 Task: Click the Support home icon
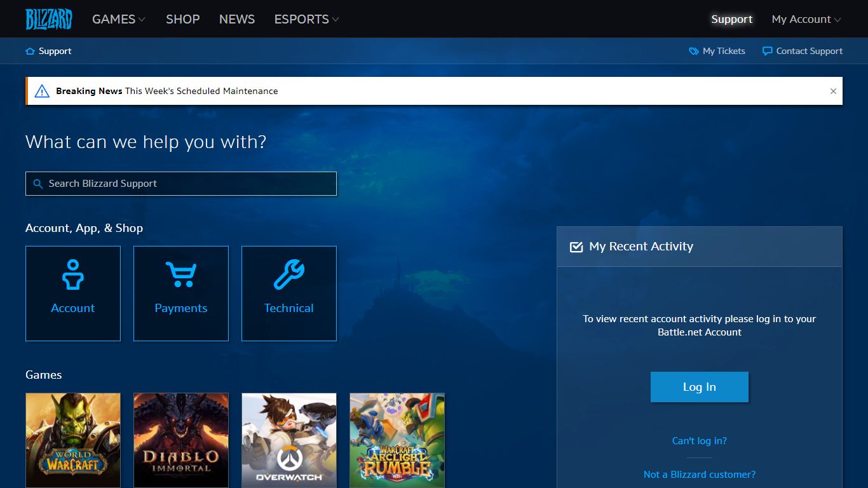coord(30,51)
